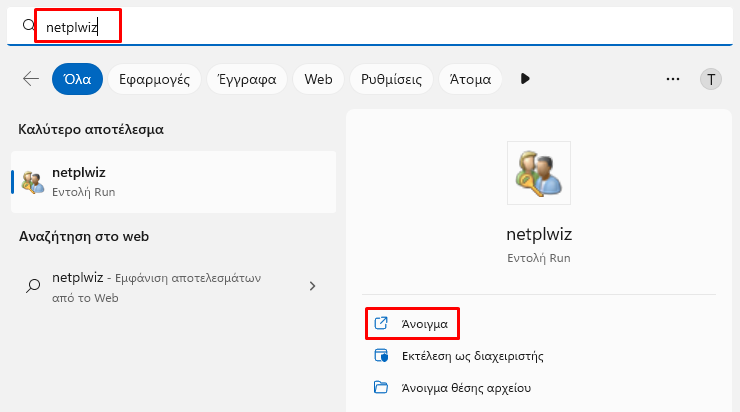Switch to the Έγγραφα tab
Screen dimensions: 740x412
point(247,79)
